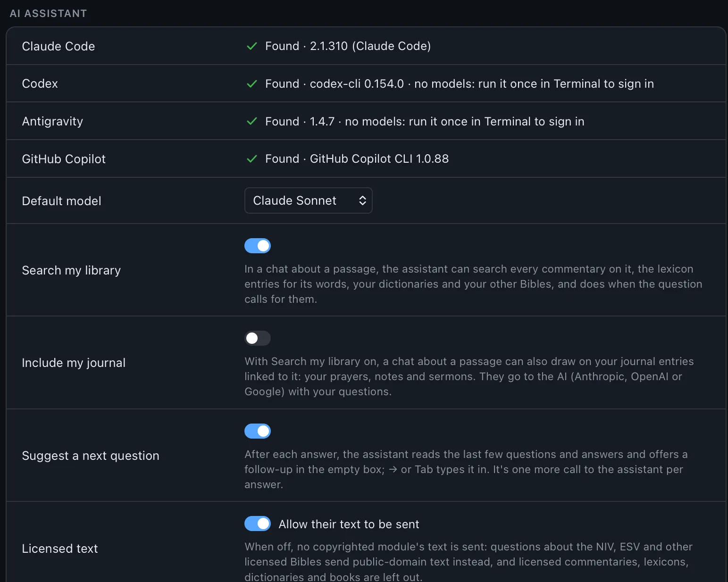
Task: Click the GitHub Copilot row label
Action: tap(64, 159)
